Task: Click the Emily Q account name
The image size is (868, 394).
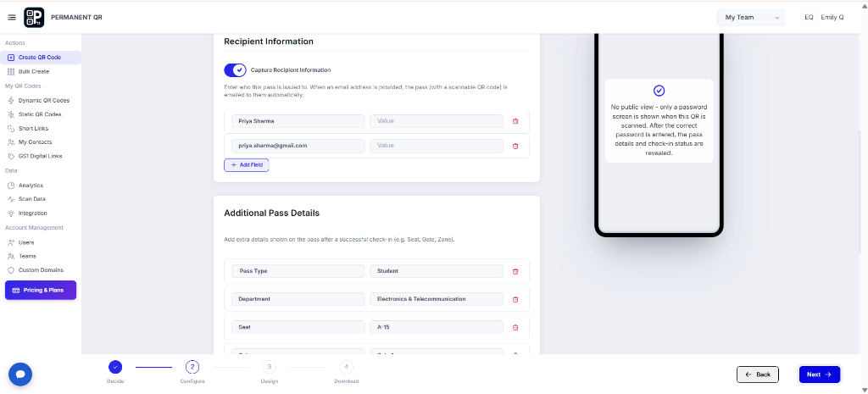Action: point(832,18)
